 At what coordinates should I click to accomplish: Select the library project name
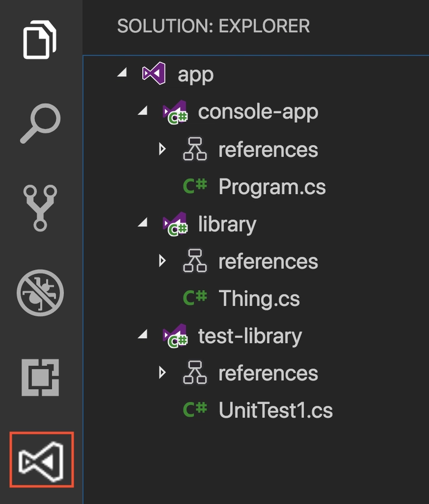pos(227,224)
